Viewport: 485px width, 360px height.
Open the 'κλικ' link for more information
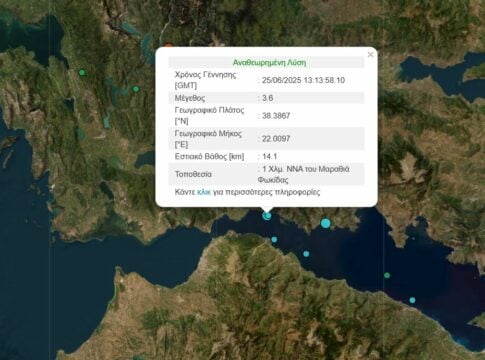[204, 192]
